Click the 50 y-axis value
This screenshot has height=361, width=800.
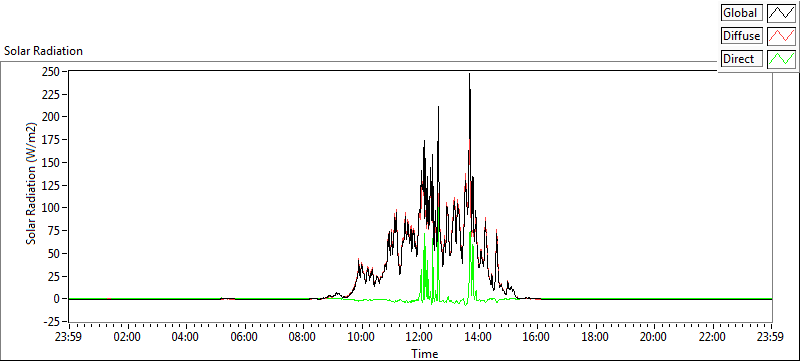click(55, 253)
